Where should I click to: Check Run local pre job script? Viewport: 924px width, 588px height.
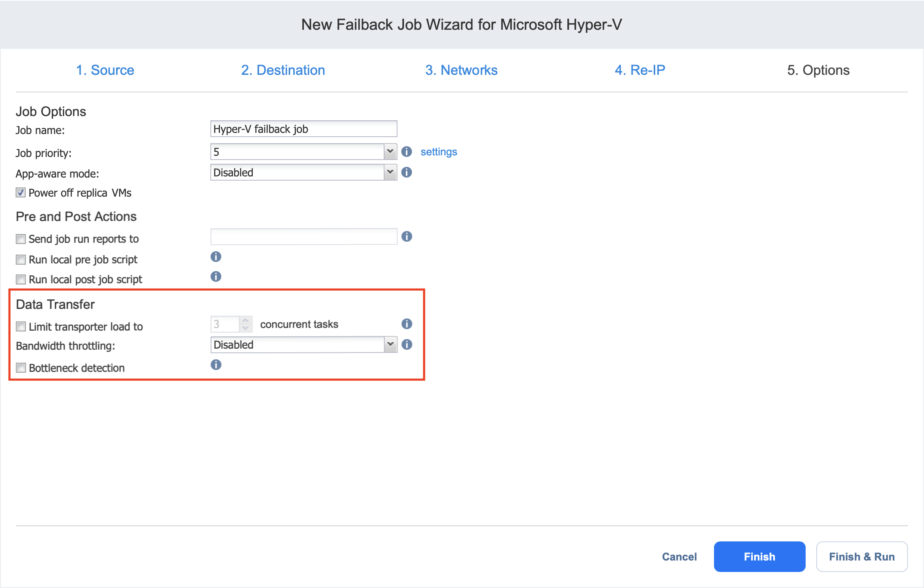[x=21, y=260]
